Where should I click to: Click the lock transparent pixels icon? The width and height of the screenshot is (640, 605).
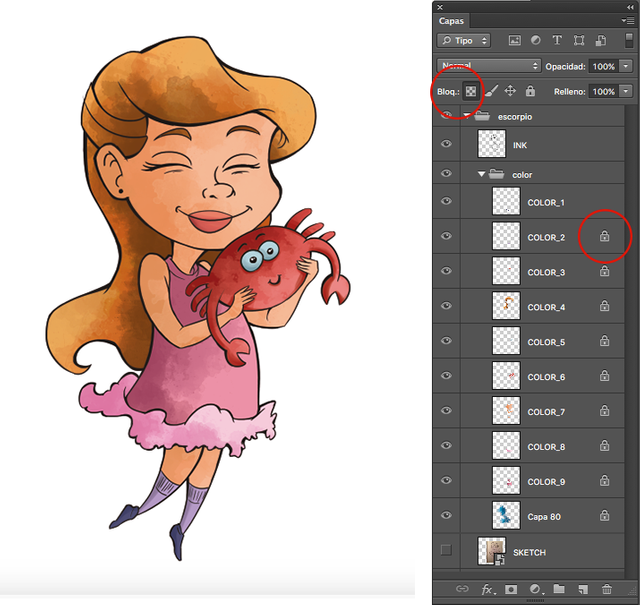tap(470, 91)
